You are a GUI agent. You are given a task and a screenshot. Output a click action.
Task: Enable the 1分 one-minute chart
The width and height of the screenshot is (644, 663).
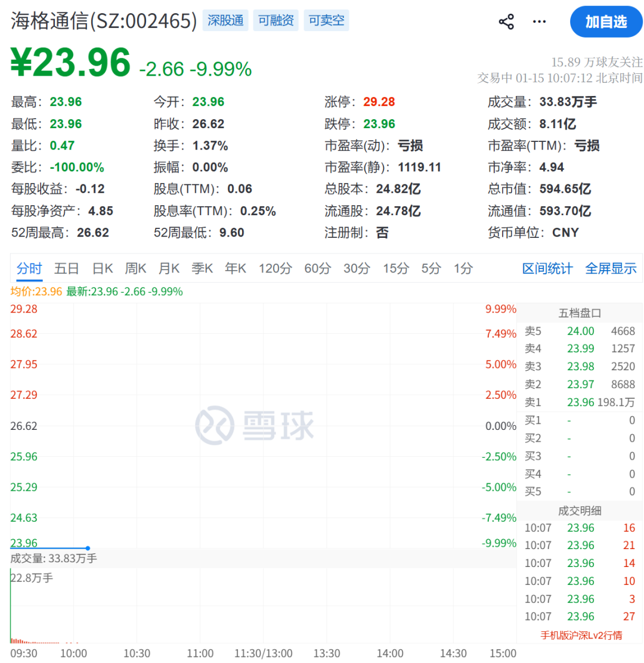pyautogui.click(x=463, y=268)
